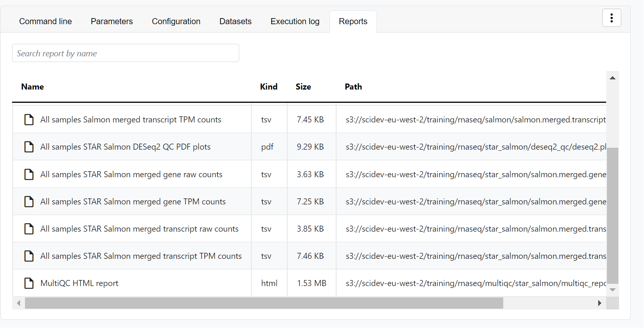Image resolution: width=644 pixels, height=328 pixels.
Task: Click the horizontal scrollbar right arrow
Action: pos(599,303)
